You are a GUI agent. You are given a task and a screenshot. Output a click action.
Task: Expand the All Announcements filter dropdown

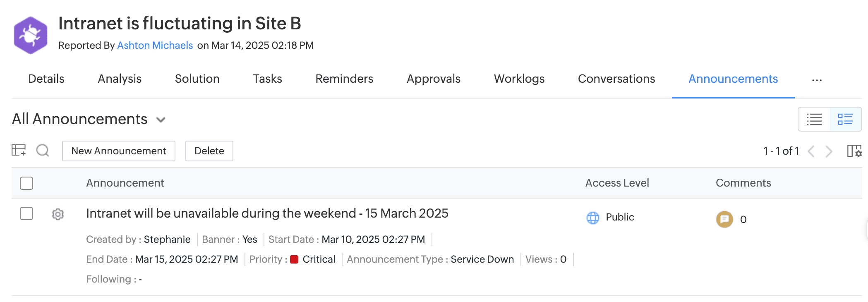point(161,120)
